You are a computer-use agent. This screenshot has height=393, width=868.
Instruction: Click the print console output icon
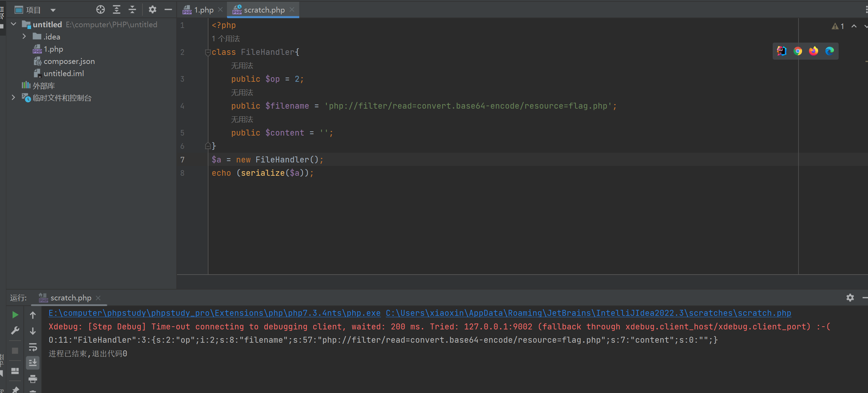pos(33,379)
